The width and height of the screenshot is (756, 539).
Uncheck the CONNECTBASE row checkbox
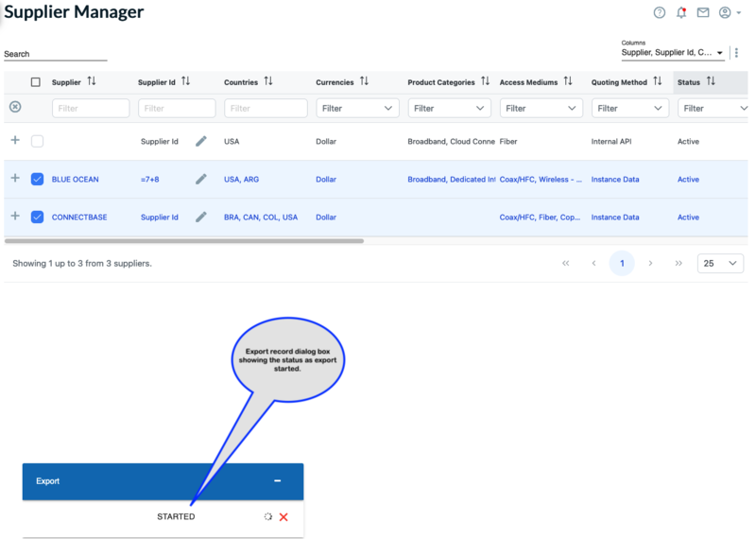point(37,217)
